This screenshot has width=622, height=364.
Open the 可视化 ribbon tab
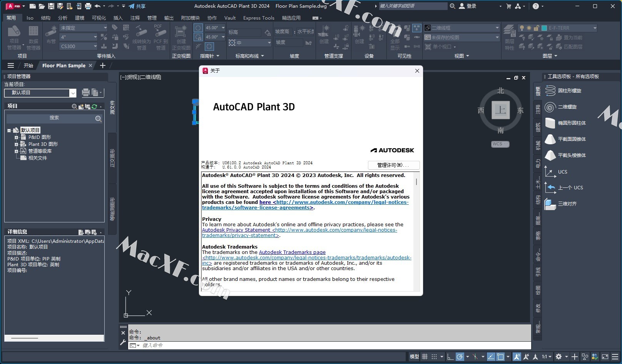click(x=99, y=18)
